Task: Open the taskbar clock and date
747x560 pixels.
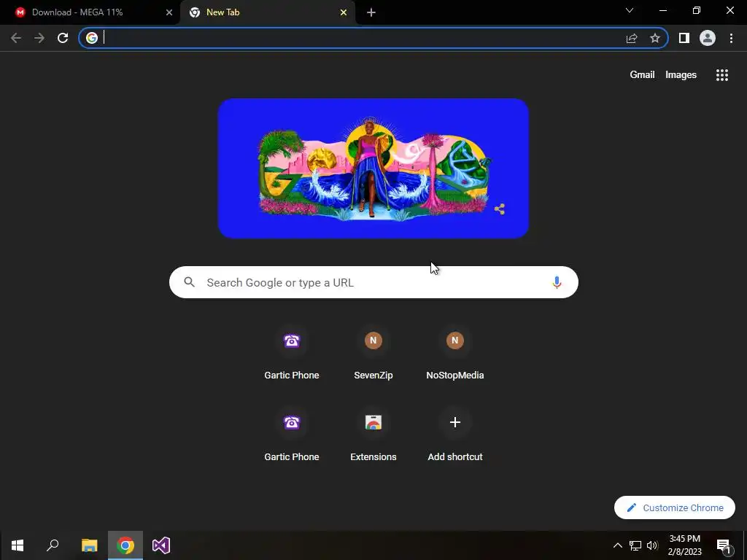Action: [684, 545]
